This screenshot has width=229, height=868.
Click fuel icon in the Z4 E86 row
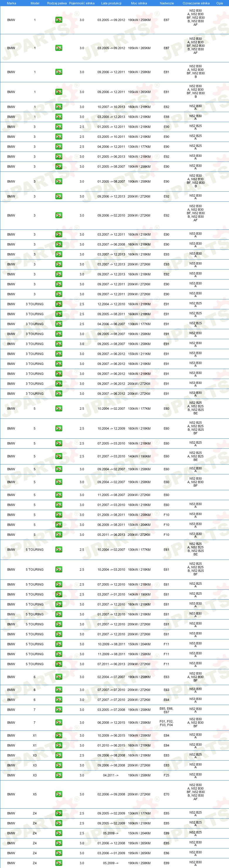pos(59,853)
